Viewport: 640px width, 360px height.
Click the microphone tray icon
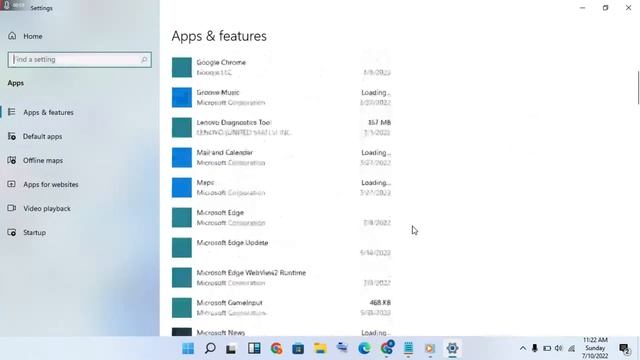coord(535,349)
